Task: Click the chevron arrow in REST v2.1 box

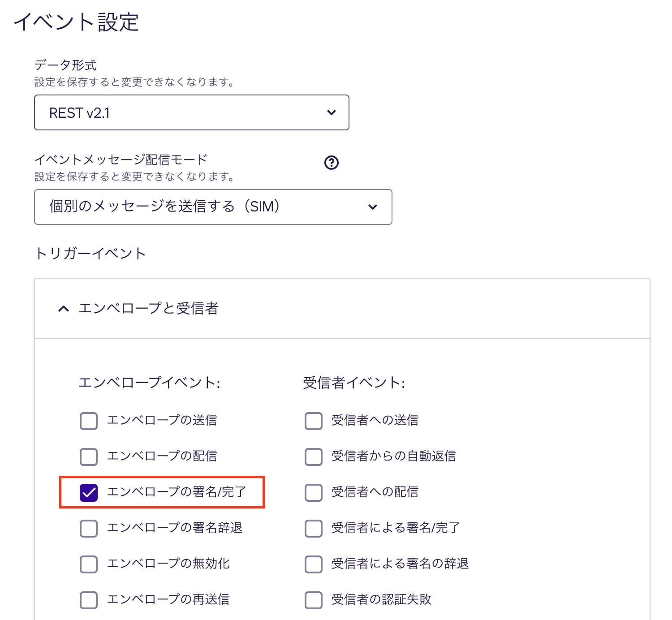Action: tap(332, 112)
